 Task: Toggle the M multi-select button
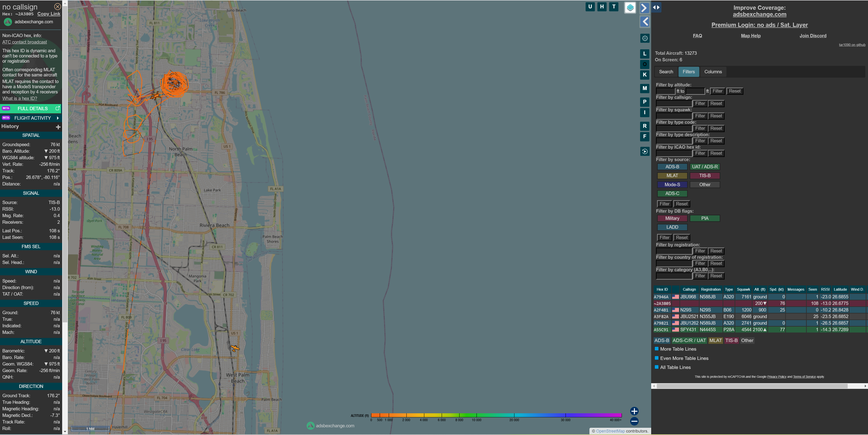(645, 88)
